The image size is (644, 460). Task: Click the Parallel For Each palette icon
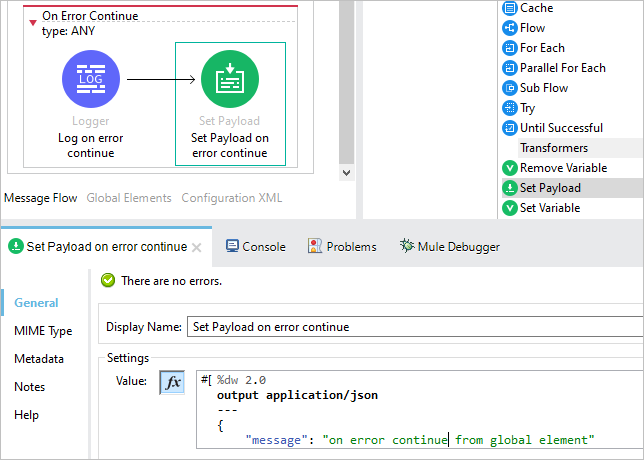[510, 68]
